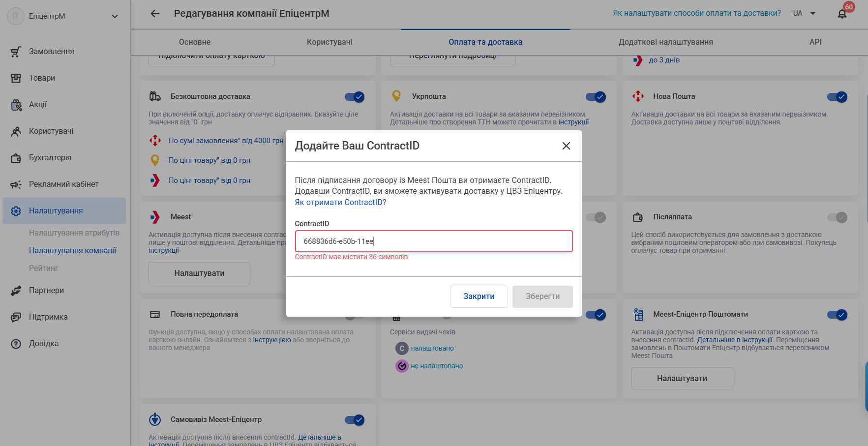Click the 'налаштовано' receipt service link
This screenshot has width=868, height=446.
click(432, 348)
